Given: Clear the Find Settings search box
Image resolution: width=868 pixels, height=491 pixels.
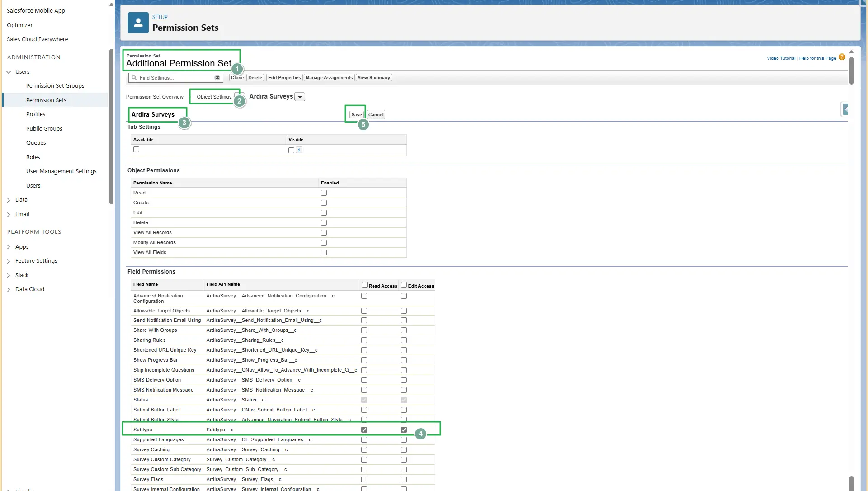Looking at the screenshot, I should tap(217, 78).
